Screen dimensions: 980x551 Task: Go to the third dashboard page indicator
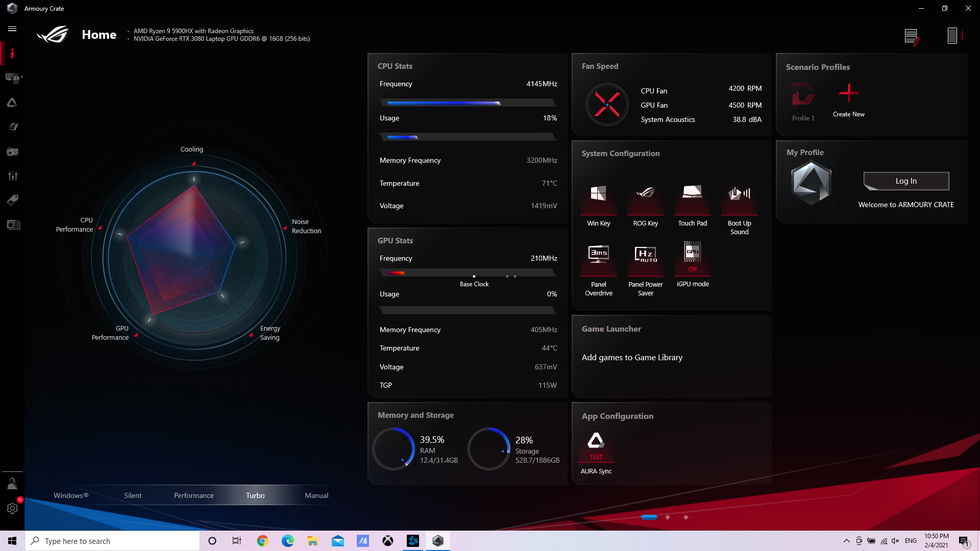(x=685, y=517)
